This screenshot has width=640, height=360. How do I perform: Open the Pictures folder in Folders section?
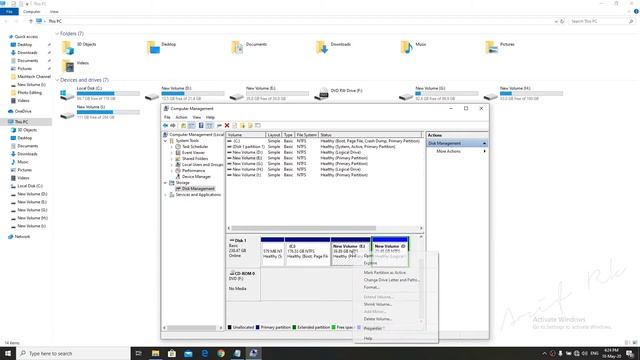(491, 48)
